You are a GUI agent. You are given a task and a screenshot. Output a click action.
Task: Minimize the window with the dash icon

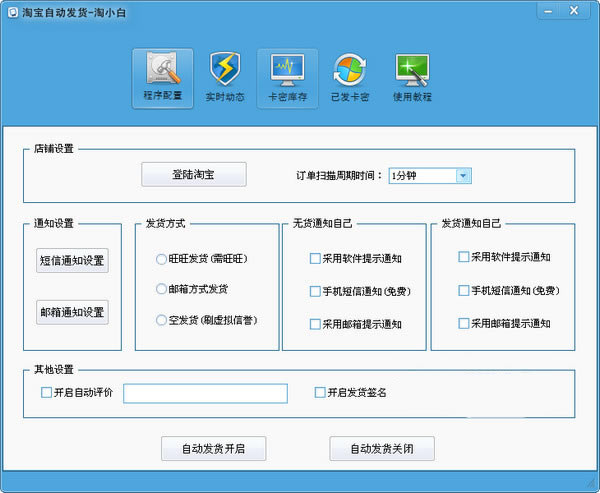pyautogui.click(x=548, y=11)
